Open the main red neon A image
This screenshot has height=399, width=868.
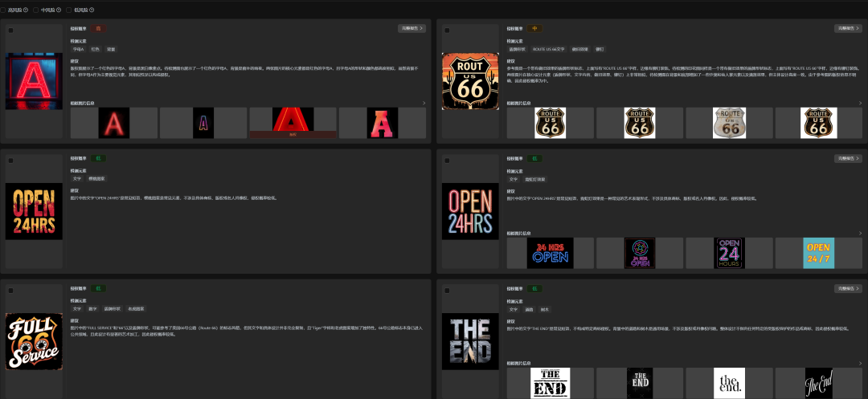click(34, 81)
